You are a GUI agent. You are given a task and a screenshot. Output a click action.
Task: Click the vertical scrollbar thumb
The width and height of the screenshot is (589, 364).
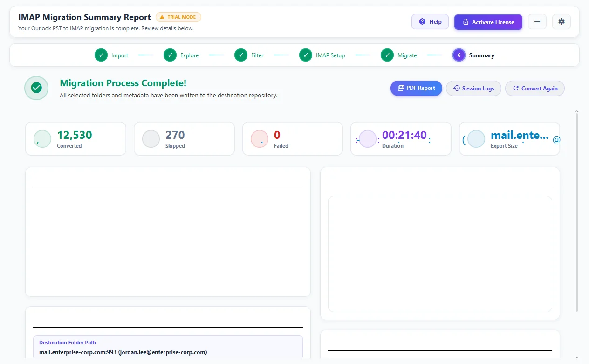(x=577, y=212)
